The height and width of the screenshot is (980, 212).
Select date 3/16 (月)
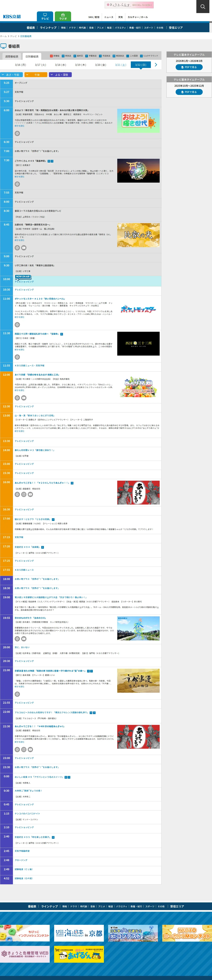(x=21, y=65)
